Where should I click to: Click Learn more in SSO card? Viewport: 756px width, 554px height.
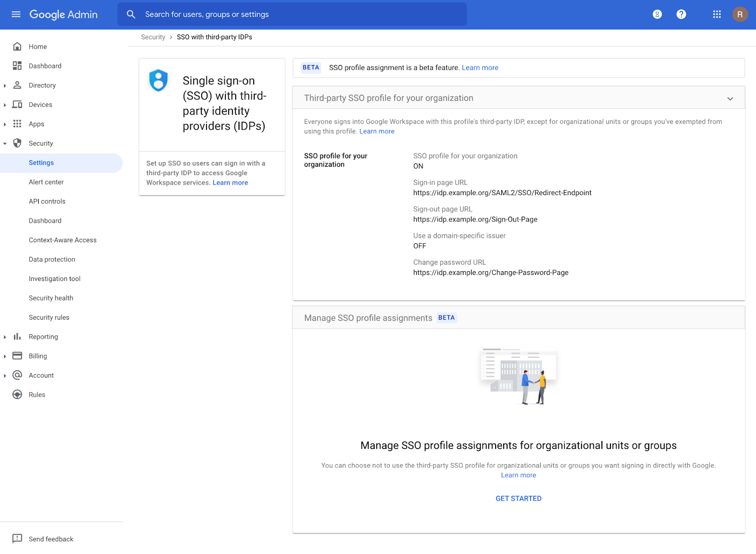coord(230,183)
